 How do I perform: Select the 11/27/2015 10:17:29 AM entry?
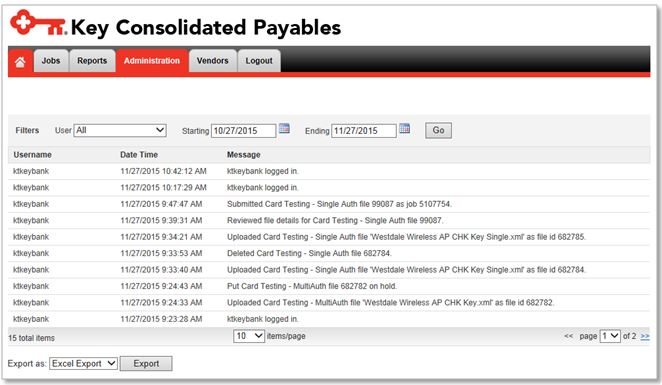point(329,187)
